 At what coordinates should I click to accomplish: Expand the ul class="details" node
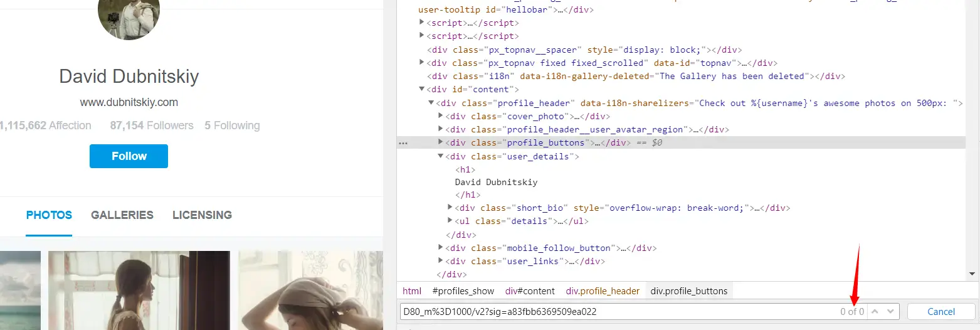click(450, 221)
